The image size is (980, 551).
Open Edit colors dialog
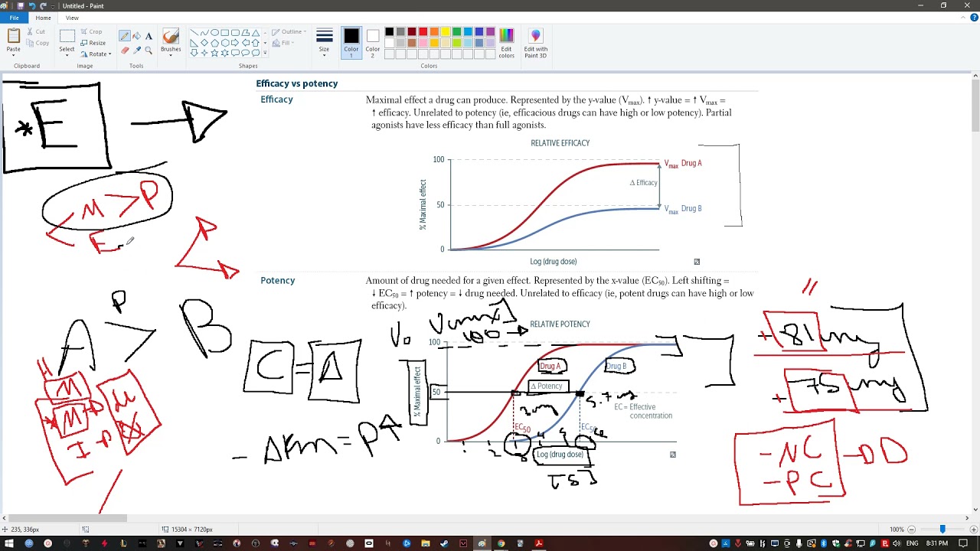click(x=506, y=43)
